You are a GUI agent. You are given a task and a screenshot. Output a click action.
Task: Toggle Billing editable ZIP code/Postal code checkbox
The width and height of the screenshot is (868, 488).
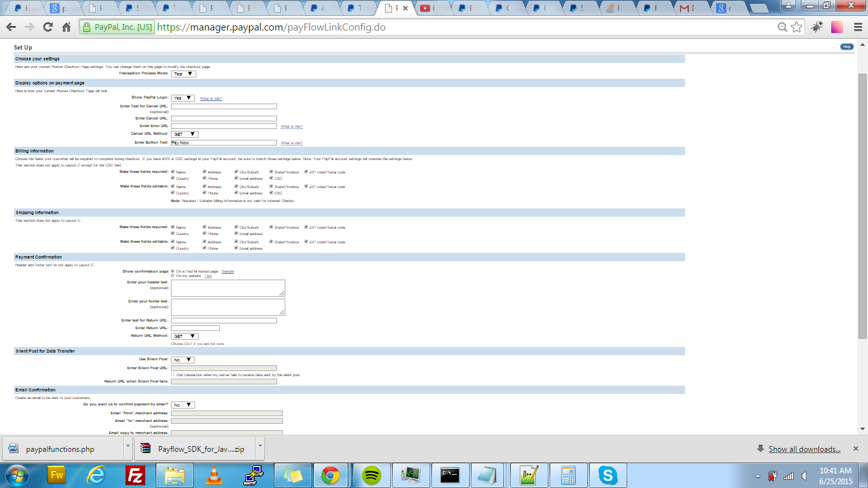tap(306, 186)
